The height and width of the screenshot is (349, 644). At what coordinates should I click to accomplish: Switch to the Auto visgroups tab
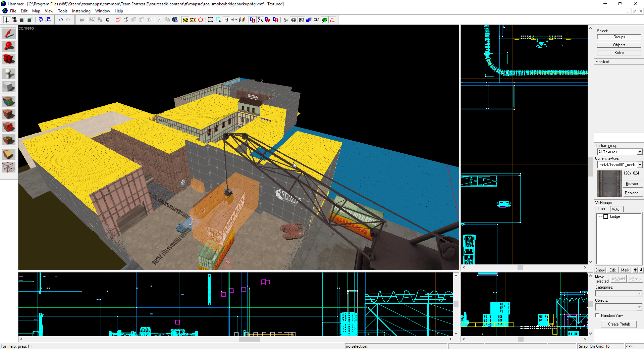pyautogui.click(x=615, y=209)
